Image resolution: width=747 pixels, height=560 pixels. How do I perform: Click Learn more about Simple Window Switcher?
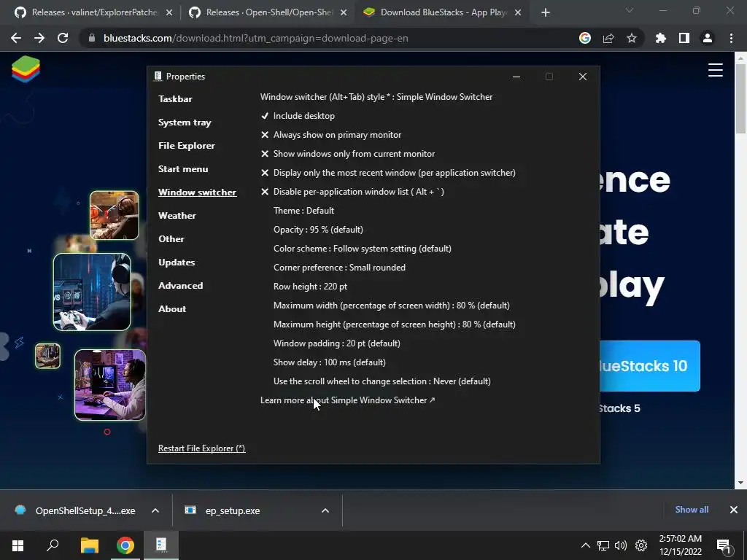point(348,400)
